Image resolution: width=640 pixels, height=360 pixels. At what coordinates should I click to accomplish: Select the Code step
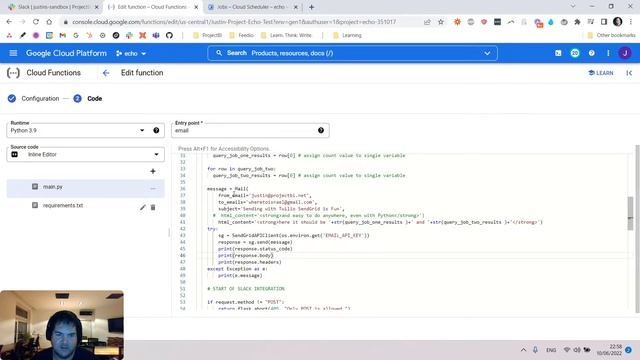click(x=88, y=98)
